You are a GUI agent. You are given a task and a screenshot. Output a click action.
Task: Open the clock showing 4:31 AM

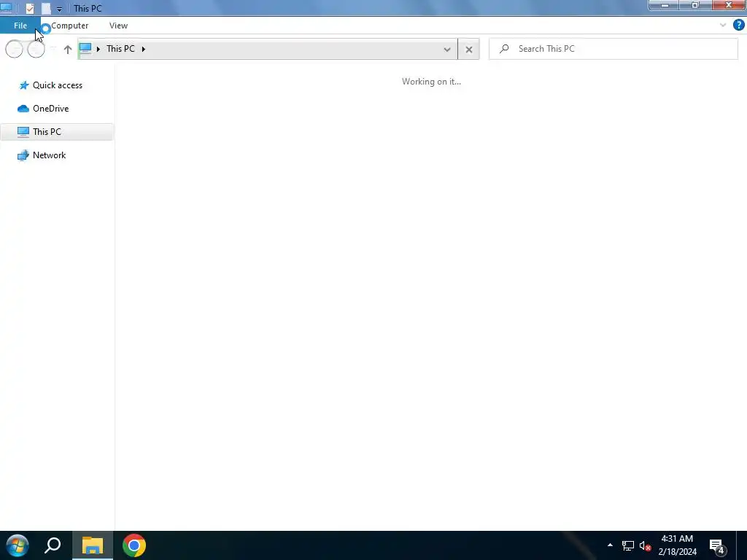pos(678,545)
